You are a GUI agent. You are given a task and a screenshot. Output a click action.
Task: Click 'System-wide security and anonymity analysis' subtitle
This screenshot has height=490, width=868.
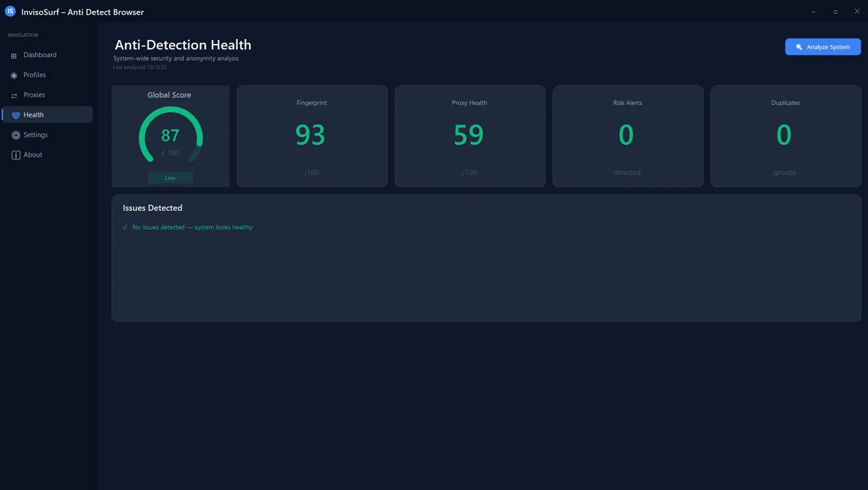[x=176, y=58]
